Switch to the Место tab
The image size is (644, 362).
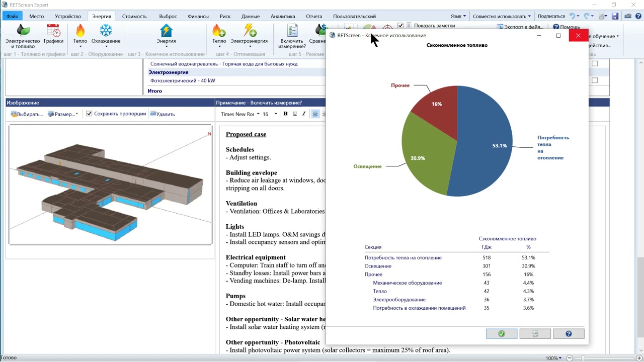point(36,16)
